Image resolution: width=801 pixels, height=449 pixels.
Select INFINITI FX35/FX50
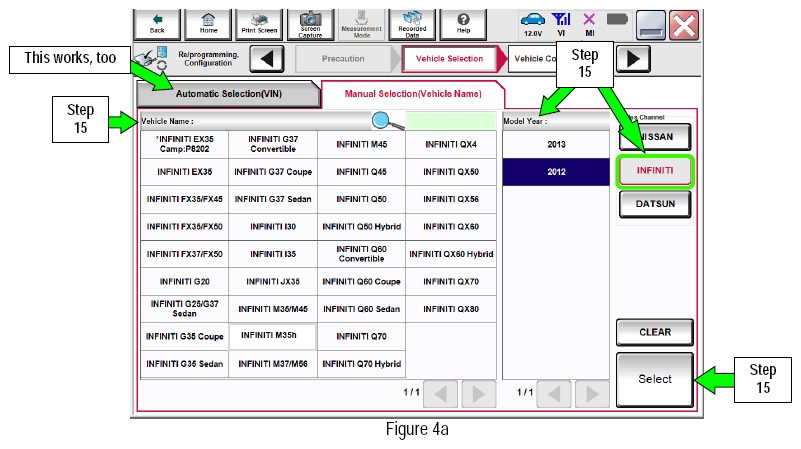pos(184,227)
